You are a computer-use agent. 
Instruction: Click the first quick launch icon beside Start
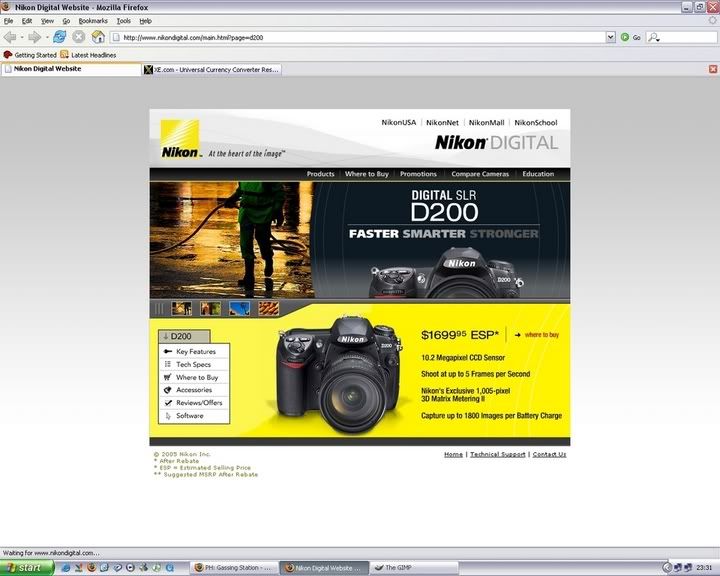pyautogui.click(x=66, y=568)
